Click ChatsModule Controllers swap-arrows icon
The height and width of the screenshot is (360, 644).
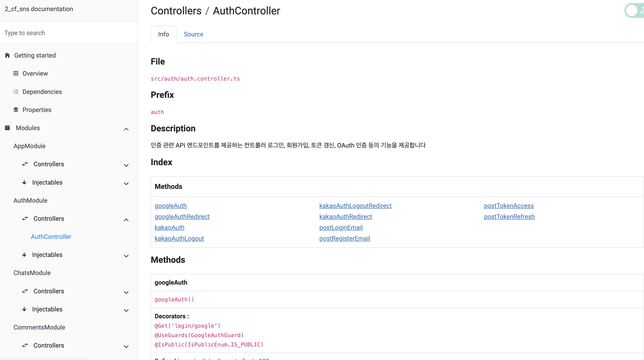pos(25,291)
